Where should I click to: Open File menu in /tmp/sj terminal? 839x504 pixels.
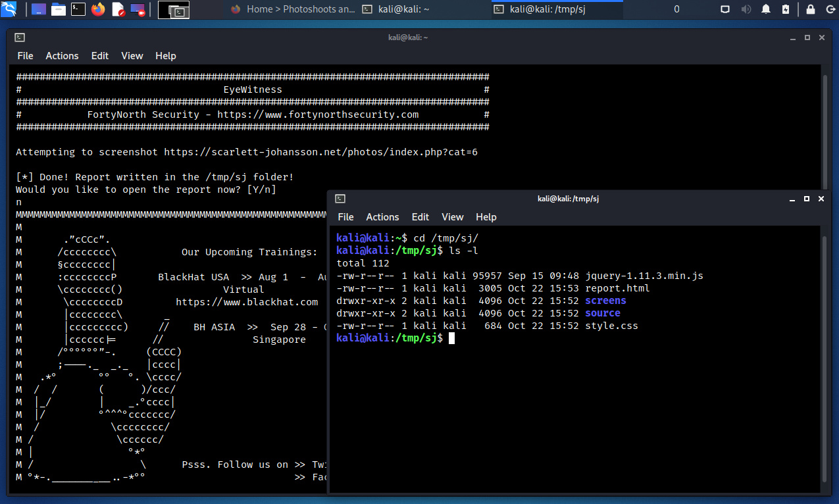pos(345,217)
